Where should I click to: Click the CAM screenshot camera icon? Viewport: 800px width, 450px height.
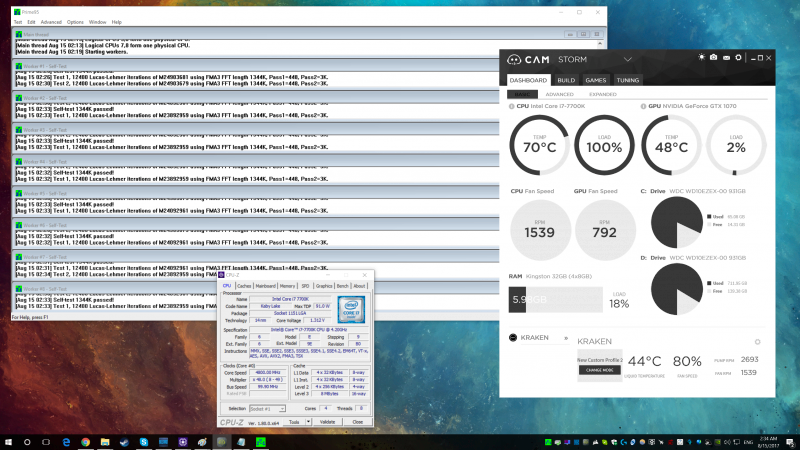tap(713, 58)
